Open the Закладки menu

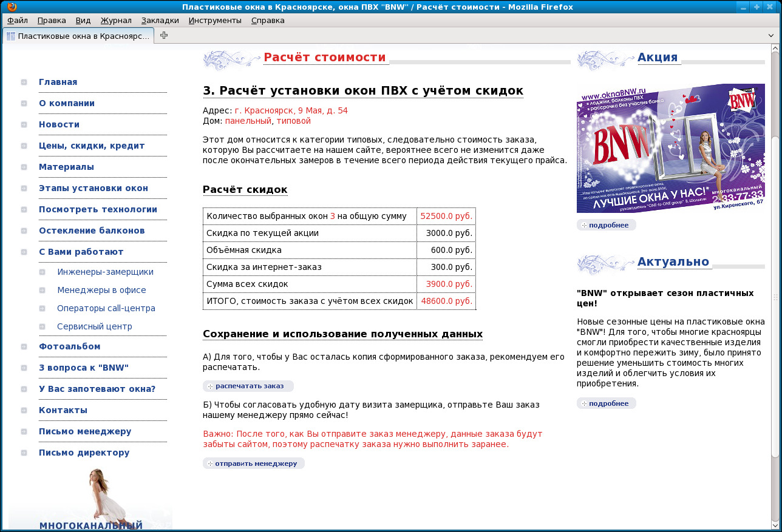160,20
